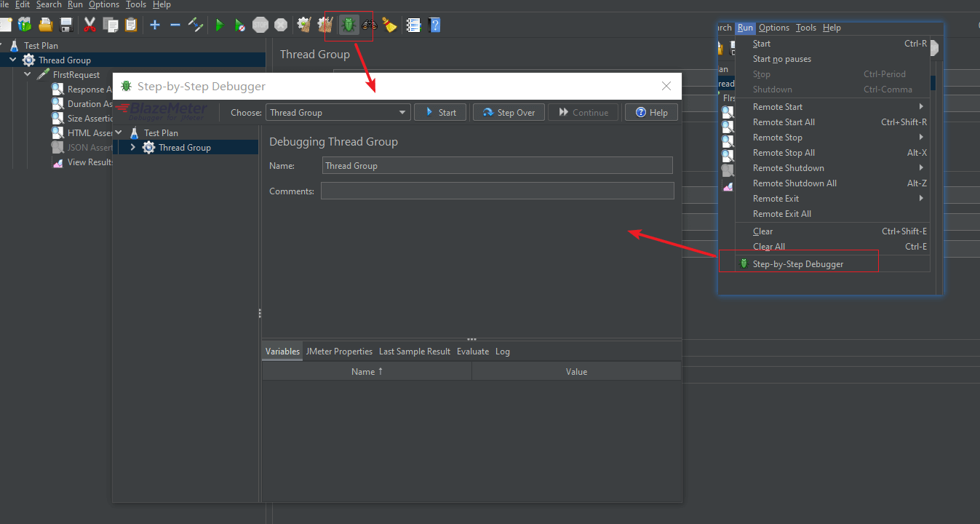Open debugger with green bug toolbar icon

(x=348, y=25)
